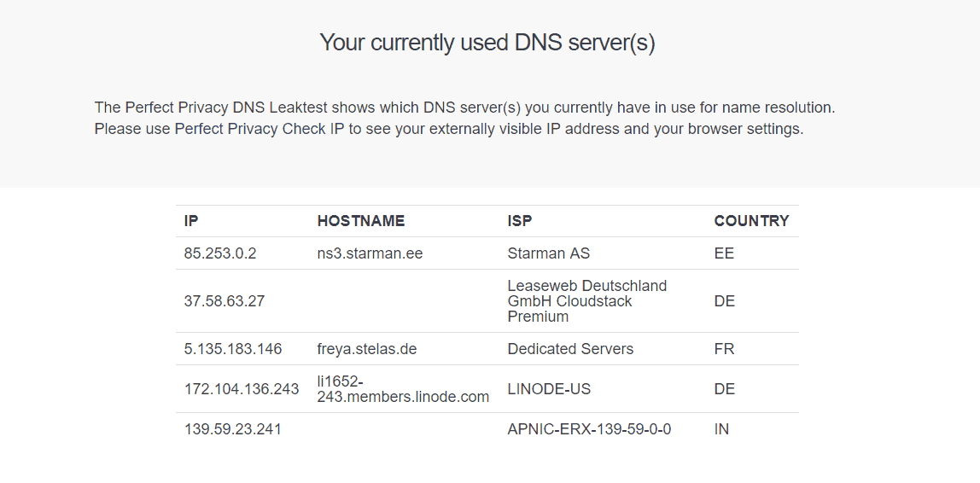Viewport: 980px width, 483px height.
Task: Click hostname freya.stelas.de
Action: pos(366,349)
